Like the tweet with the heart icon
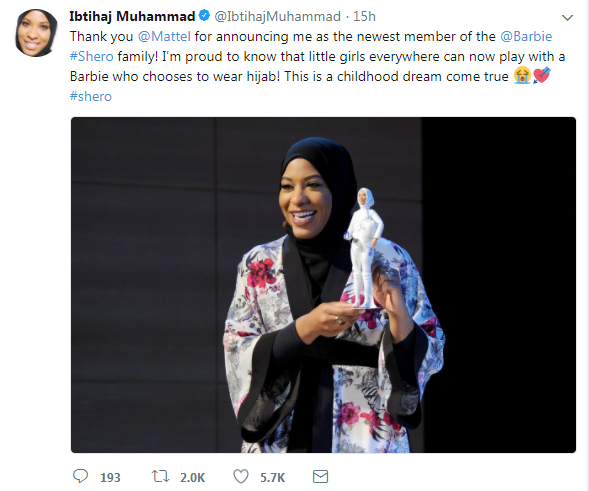Image resolution: width=589 pixels, height=491 pixels. click(241, 476)
